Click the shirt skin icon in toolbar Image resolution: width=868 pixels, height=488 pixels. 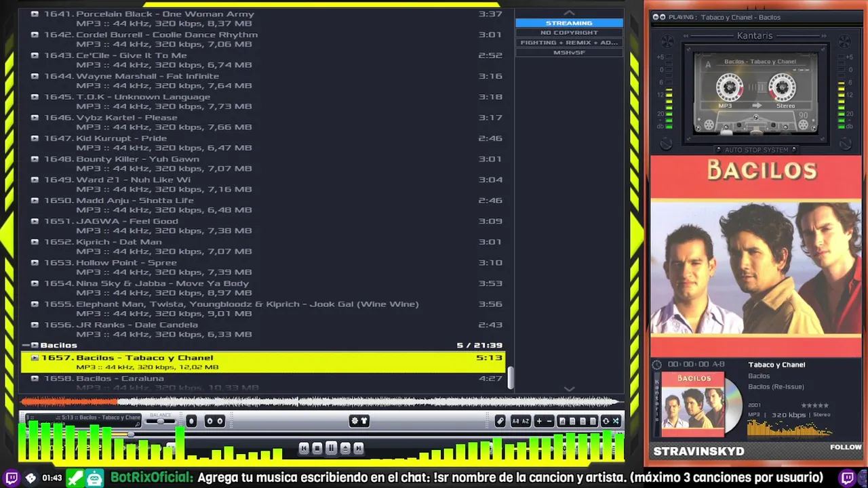(364, 421)
